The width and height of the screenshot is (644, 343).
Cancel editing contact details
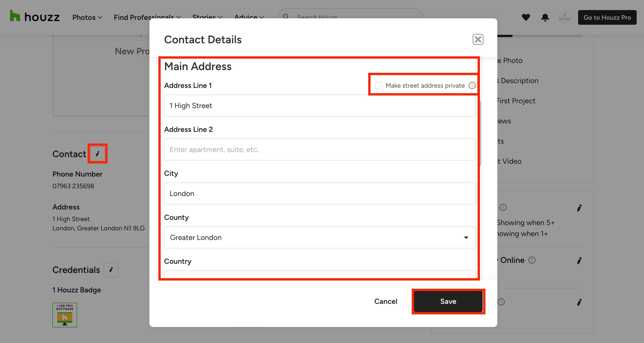point(385,302)
